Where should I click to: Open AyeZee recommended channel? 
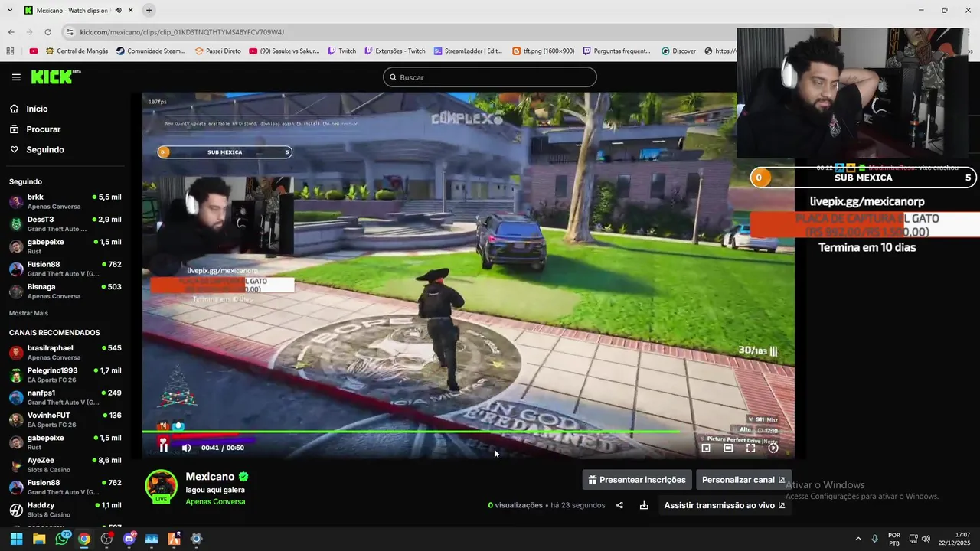65,465
